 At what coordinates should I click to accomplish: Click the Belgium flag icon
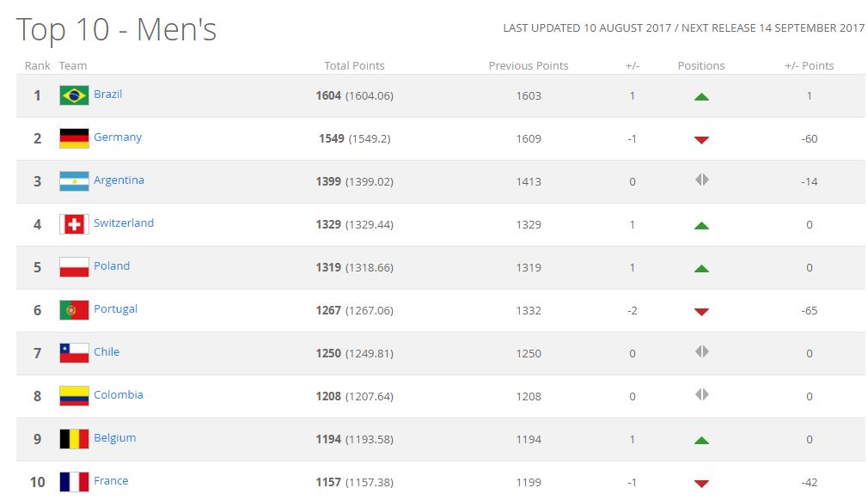point(74,439)
